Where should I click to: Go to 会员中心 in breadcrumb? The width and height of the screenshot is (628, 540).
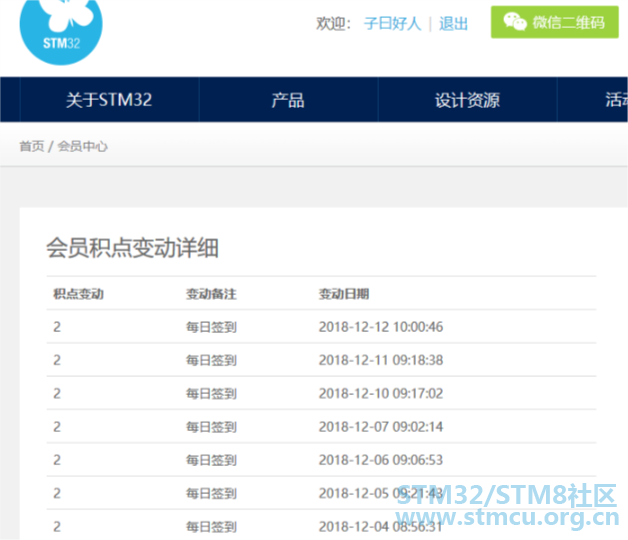pyautogui.click(x=83, y=146)
